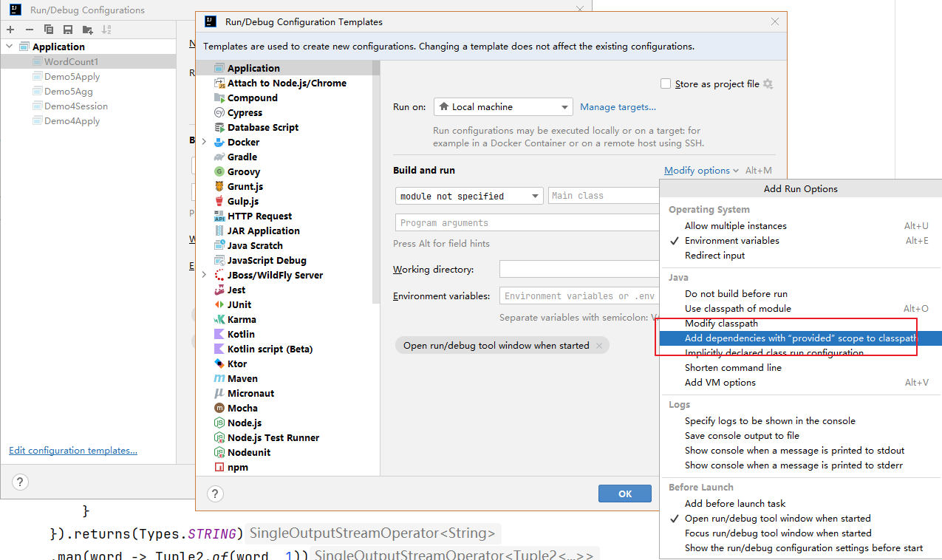
Task: Select the JUnit template
Action: point(239,304)
